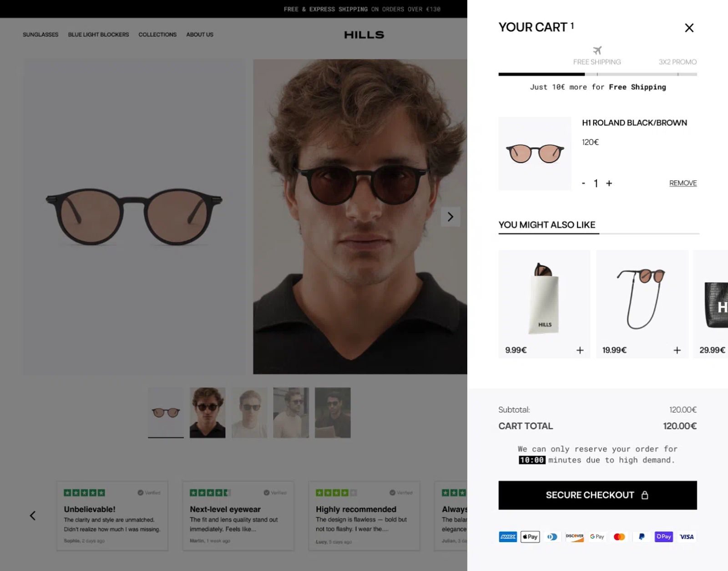
Task: Select the Google Pay payment icon
Action: click(597, 536)
